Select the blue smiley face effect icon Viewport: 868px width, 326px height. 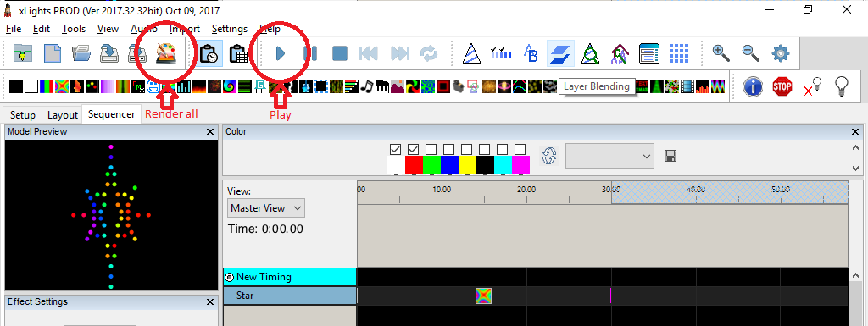click(153, 86)
